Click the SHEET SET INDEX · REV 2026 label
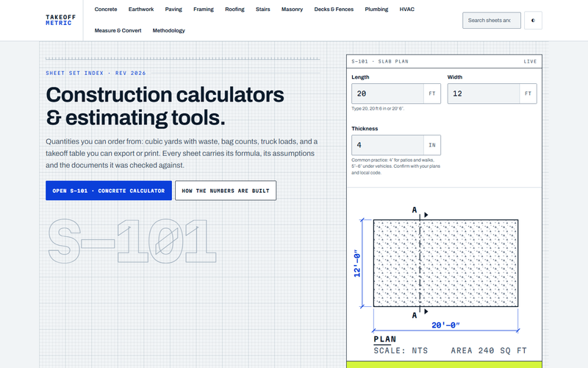 (96, 73)
